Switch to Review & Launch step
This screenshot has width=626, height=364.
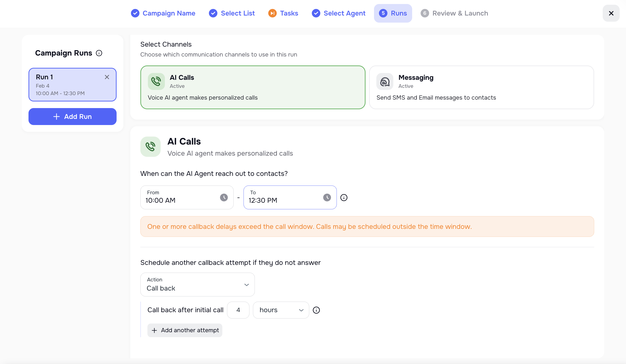tap(454, 13)
